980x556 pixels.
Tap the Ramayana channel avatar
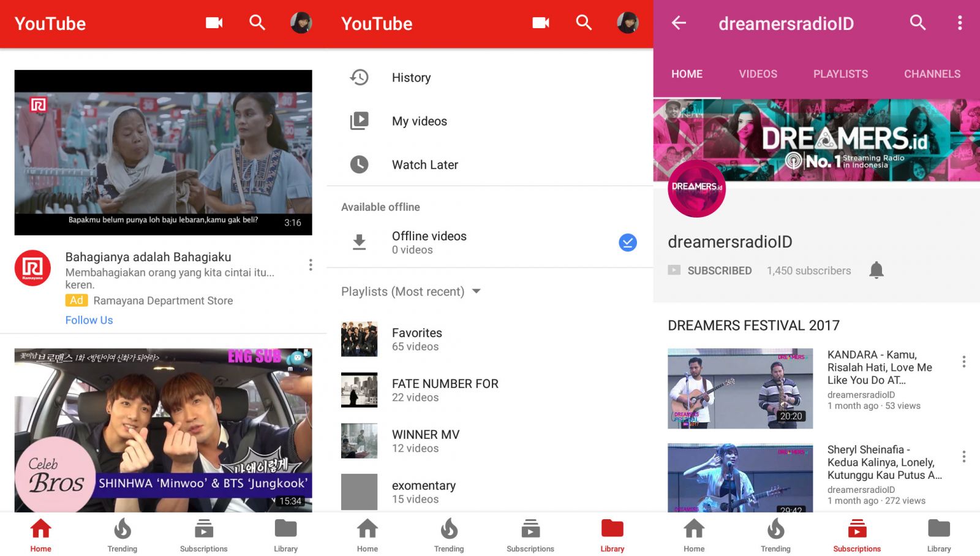pyautogui.click(x=32, y=268)
